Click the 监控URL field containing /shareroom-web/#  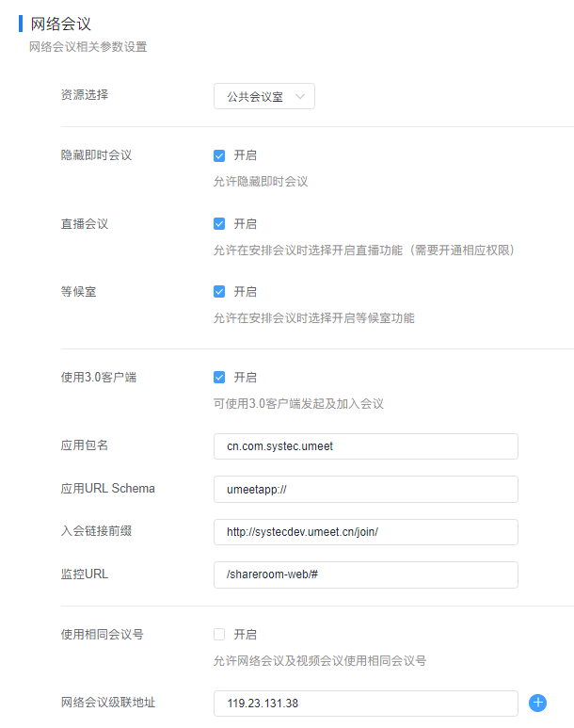coord(365,574)
